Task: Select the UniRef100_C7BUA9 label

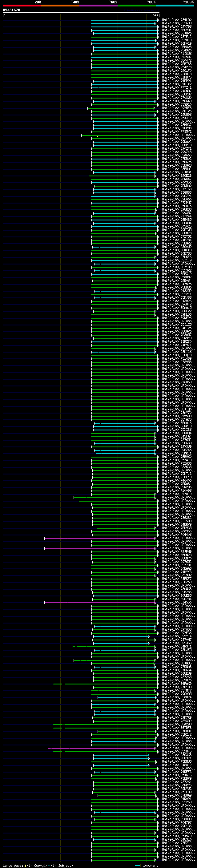Action: 176,795
